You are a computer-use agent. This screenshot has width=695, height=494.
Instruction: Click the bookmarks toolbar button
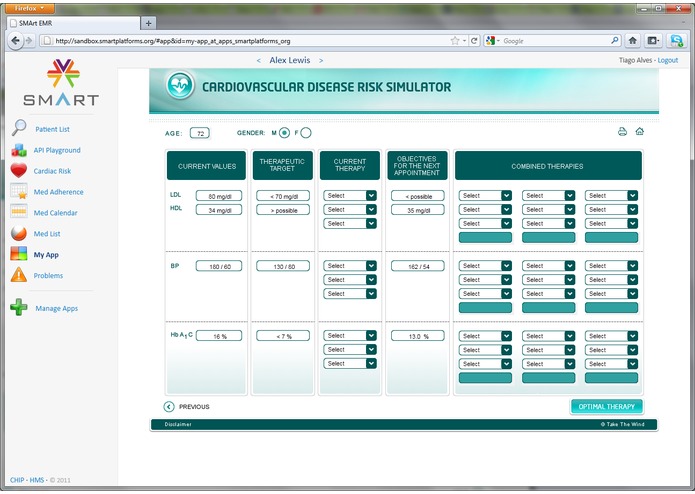653,41
